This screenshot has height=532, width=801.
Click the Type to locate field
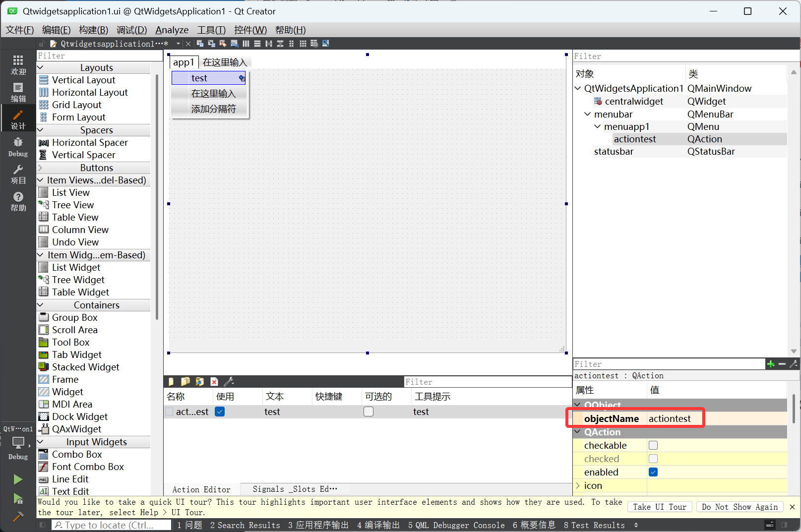click(112, 525)
